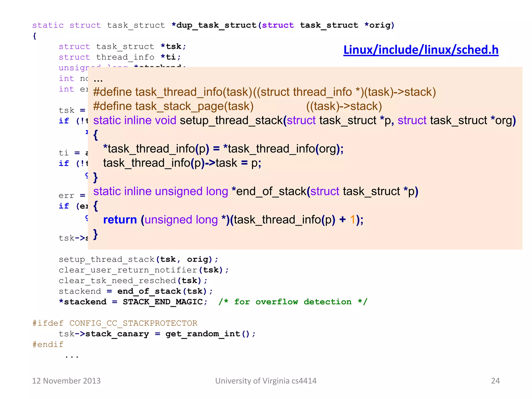Click 'stackend = end_of_stack(tsk);' line
The image size is (532, 399).
point(136,291)
